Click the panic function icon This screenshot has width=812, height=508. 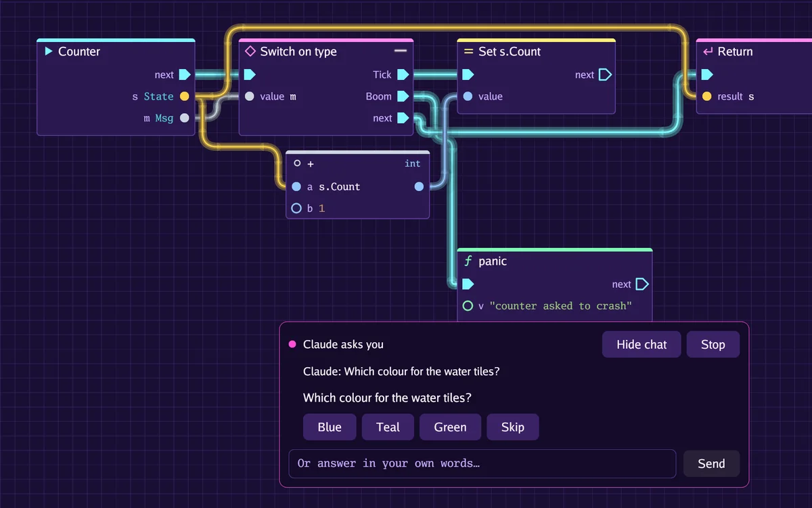(x=468, y=261)
